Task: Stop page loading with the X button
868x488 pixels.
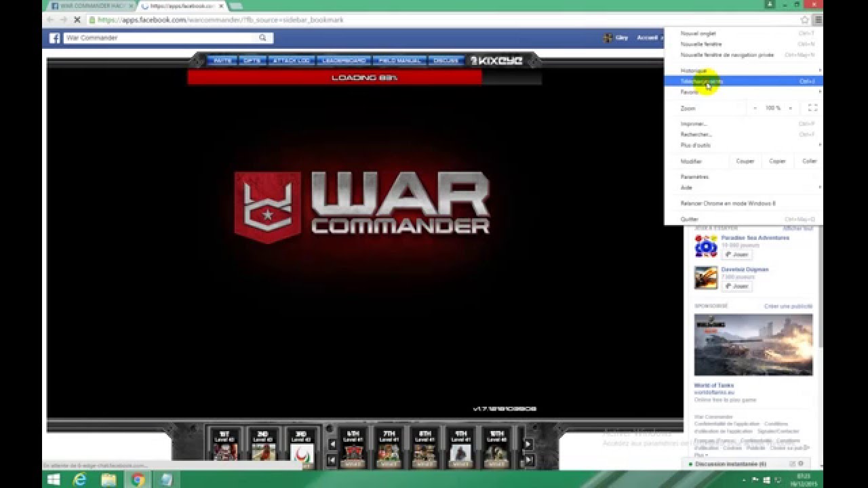Action: click(x=77, y=20)
